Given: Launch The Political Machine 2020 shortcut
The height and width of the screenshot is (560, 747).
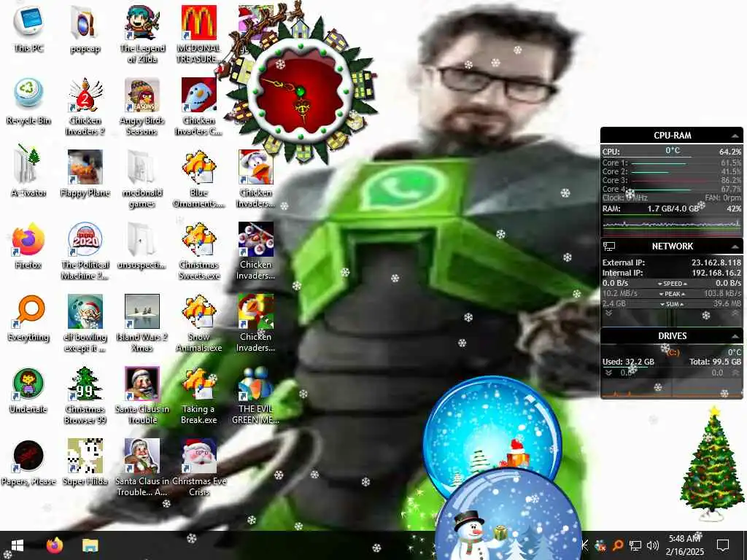Looking at the screenshot, I should (85, 251).
